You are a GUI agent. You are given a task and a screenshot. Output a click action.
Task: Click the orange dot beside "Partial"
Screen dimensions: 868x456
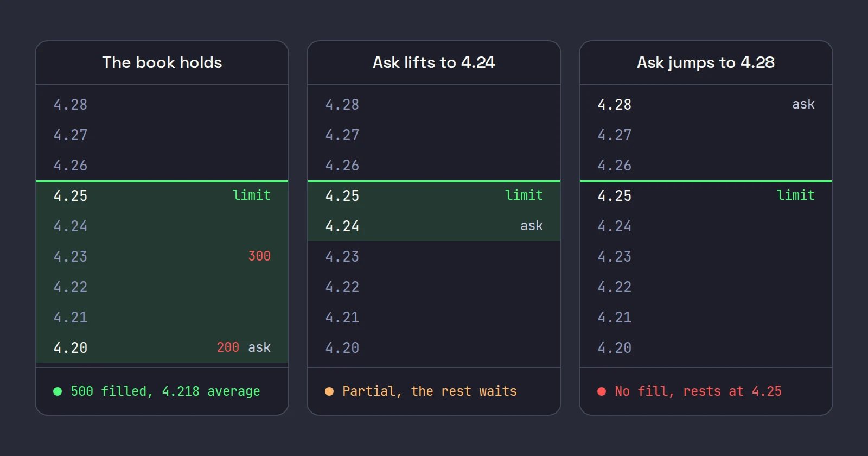(329, 391)
